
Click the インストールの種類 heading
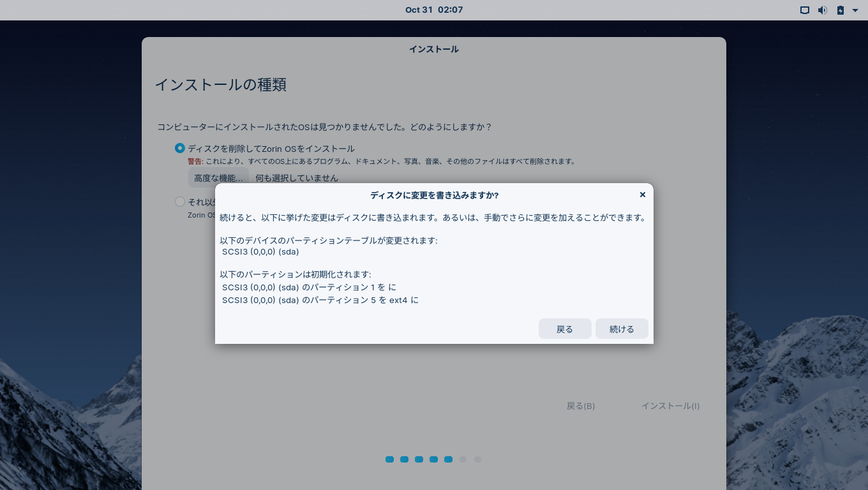pyautogui.click(x=220, y=85)
